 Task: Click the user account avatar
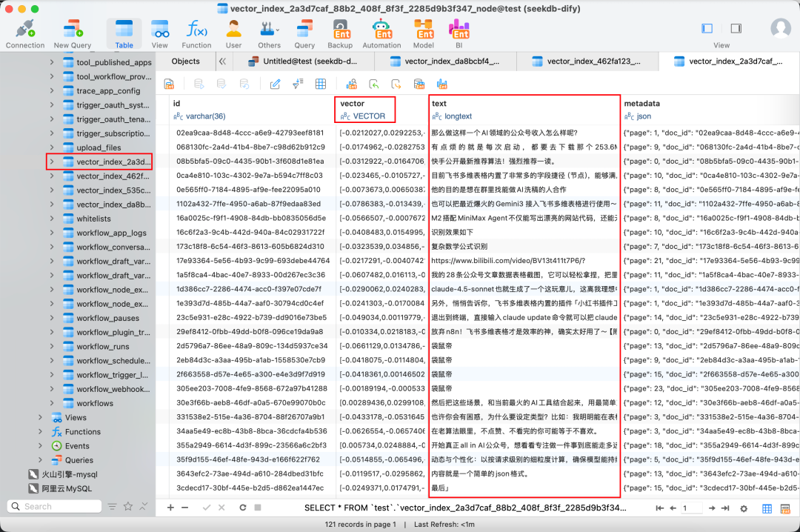781,29
